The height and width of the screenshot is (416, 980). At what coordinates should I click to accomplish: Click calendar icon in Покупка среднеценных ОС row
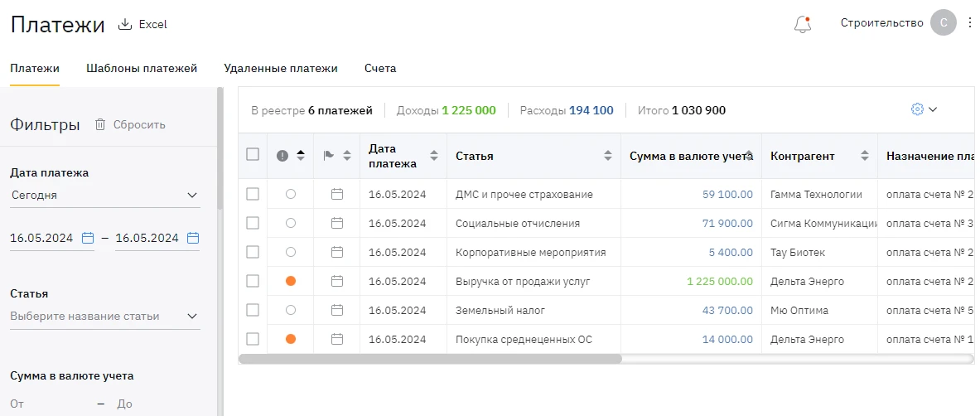click(x=337, y=339)
